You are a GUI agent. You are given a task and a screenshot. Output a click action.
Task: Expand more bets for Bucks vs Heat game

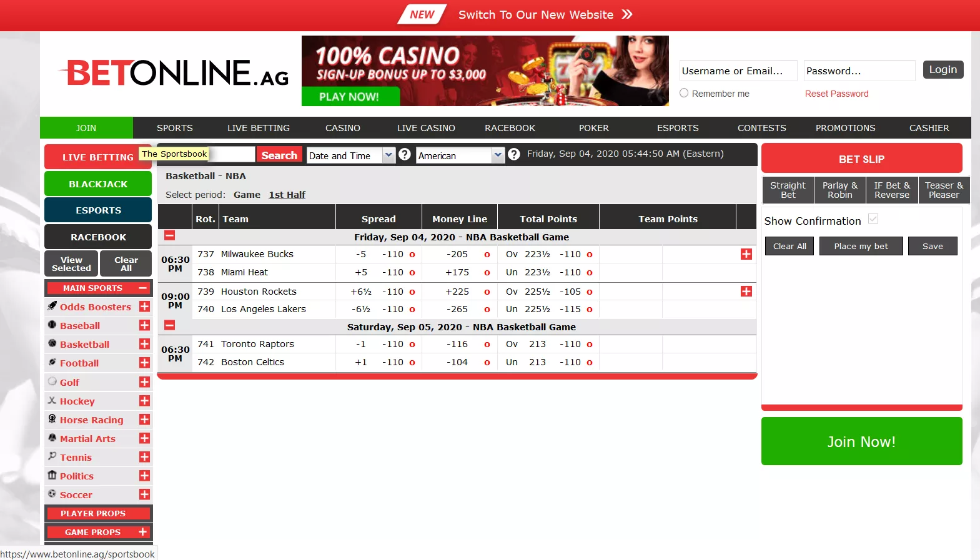point(746,254)
